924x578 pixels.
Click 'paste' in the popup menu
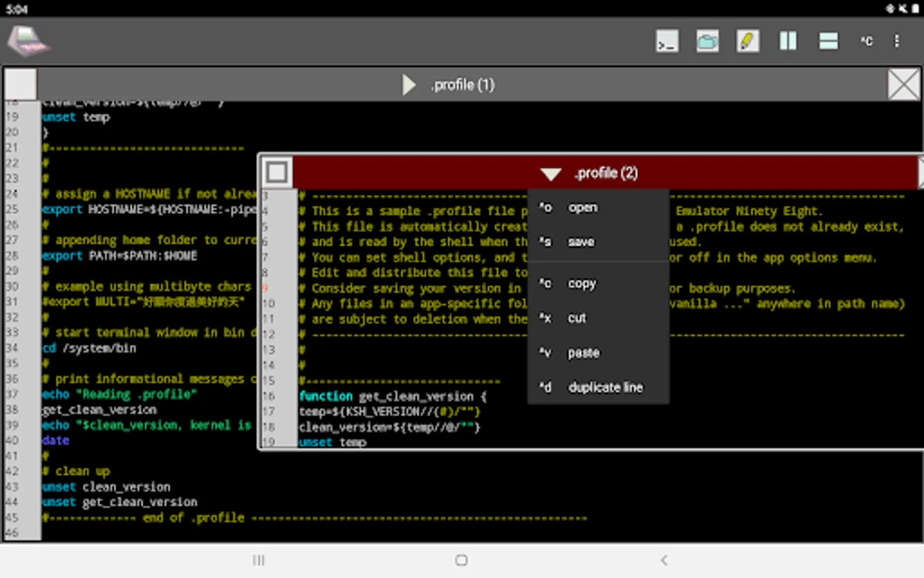pyautogui.click(x=583, y=353)
